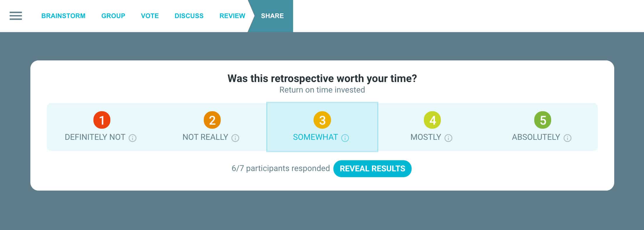The height and width of the screenshot is (230, 644).
Task: Choose yellow circle rating 3
Action: click(x=322, y=120)
